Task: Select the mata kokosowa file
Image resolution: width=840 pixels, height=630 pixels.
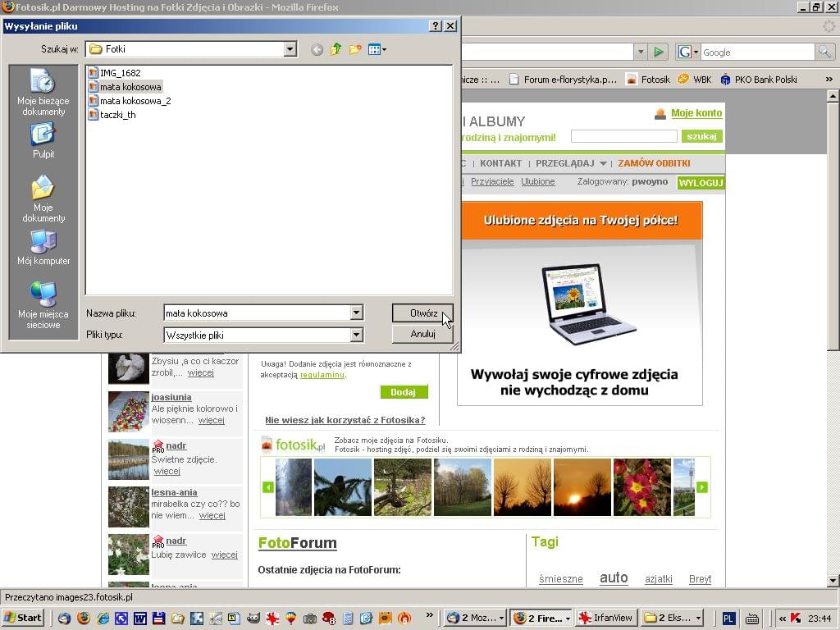Action: [125, 87]
